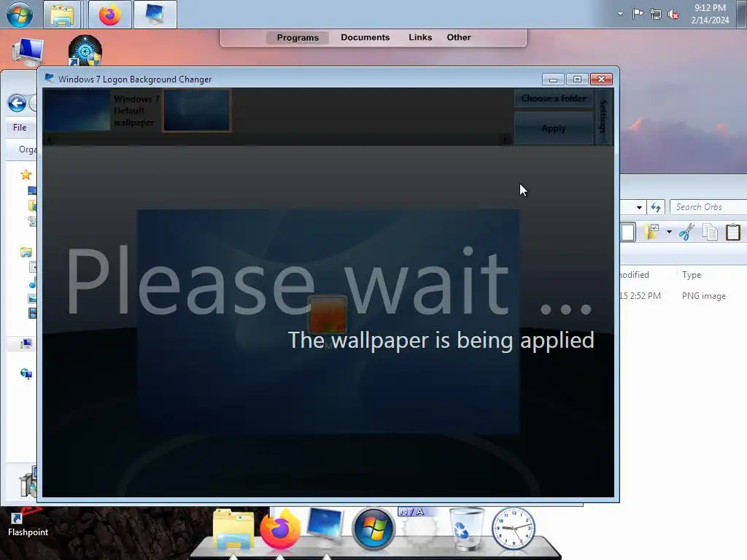This screenshot has height=560, width=747.
Task: Select Logon Background Changer taskbar button
Action: coord(155,15)
